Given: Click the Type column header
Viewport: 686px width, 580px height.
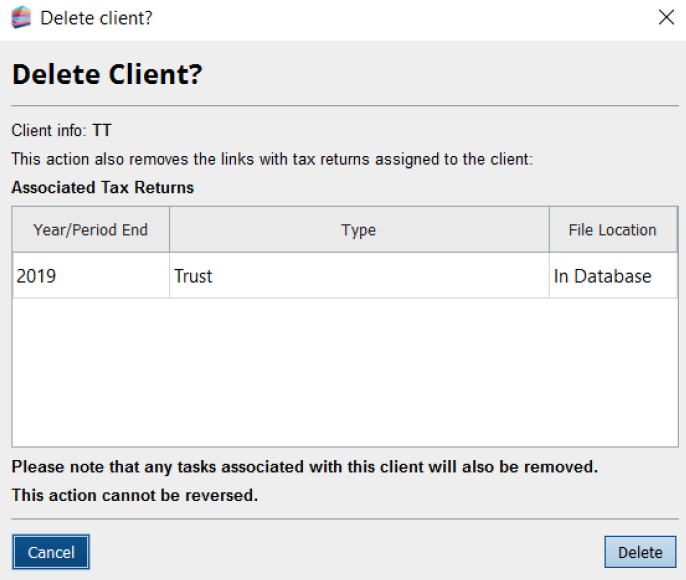Looking at the screenshot, I should [x=358, y=230].
